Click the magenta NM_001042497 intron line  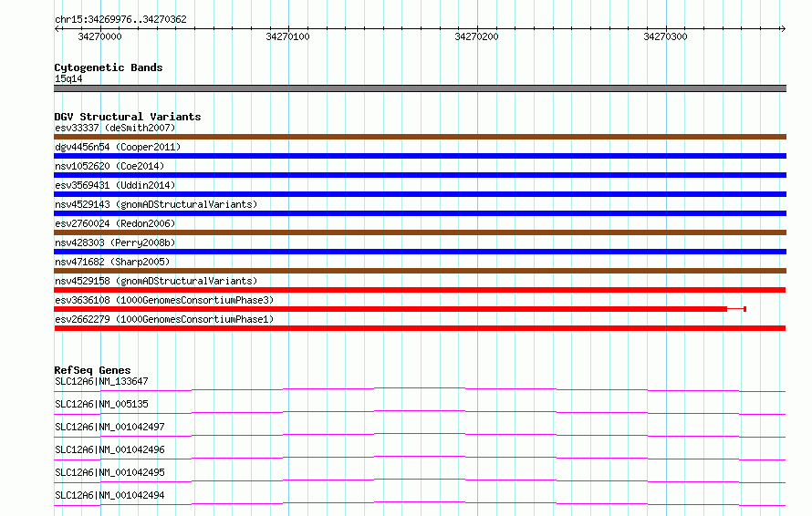(420, 434)
